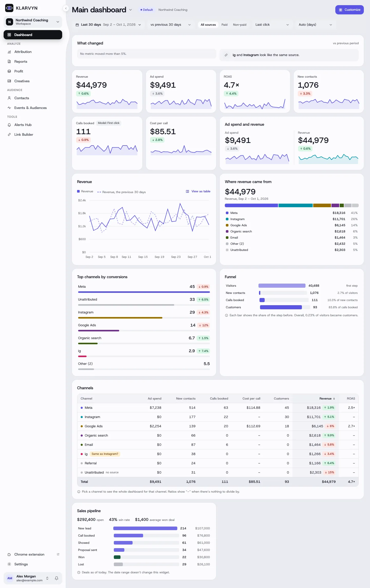Viewport: 370px width, 588px height.
Task: Click the Profit coins icon
Action: coord(9,71)
